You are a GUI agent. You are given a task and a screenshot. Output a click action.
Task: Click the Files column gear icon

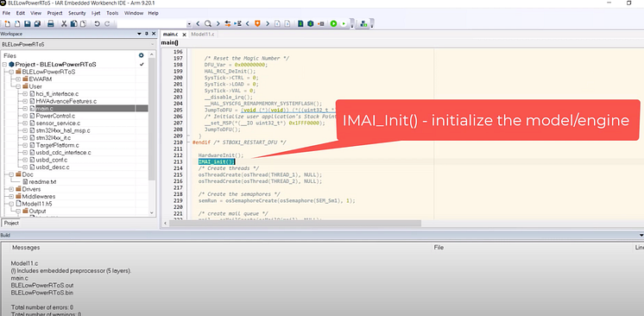click(x=142, y=55)
